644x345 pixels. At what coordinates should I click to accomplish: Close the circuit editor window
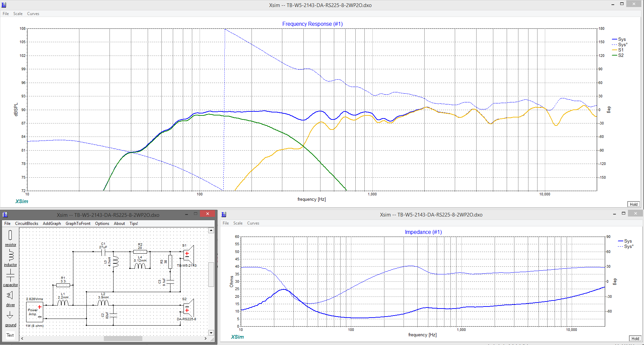tap(208, 214)
